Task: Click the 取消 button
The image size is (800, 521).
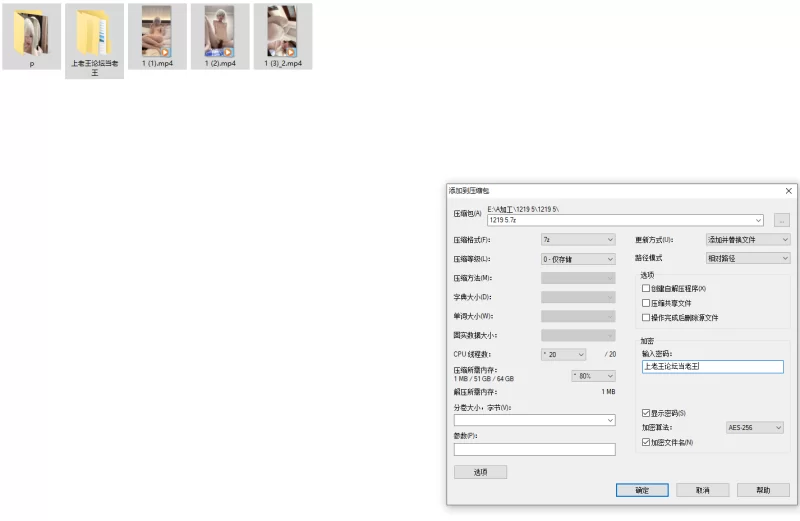Action: point(703,490)
